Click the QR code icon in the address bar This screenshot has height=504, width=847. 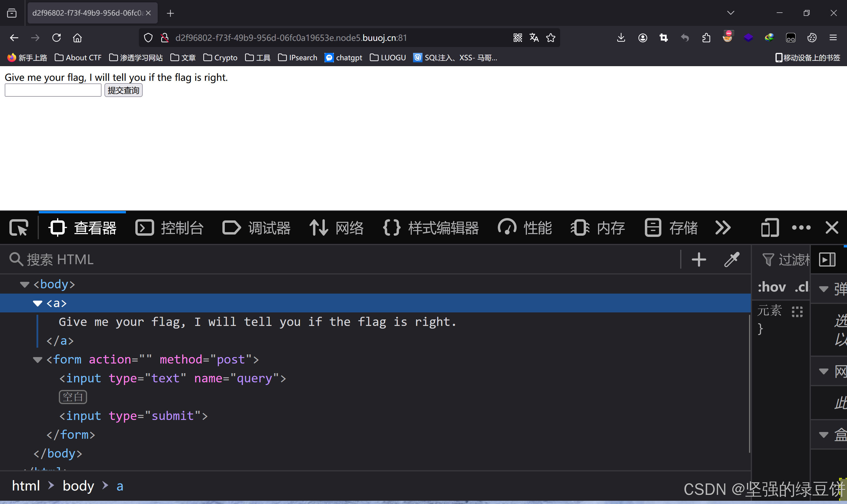coord(518,38)
